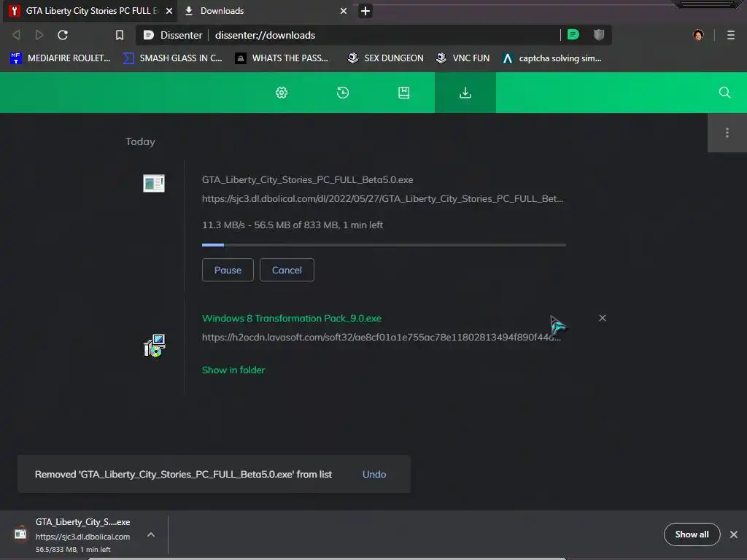Close the bottom download shelf
The image size is (747, 560).
coord(734,534)
